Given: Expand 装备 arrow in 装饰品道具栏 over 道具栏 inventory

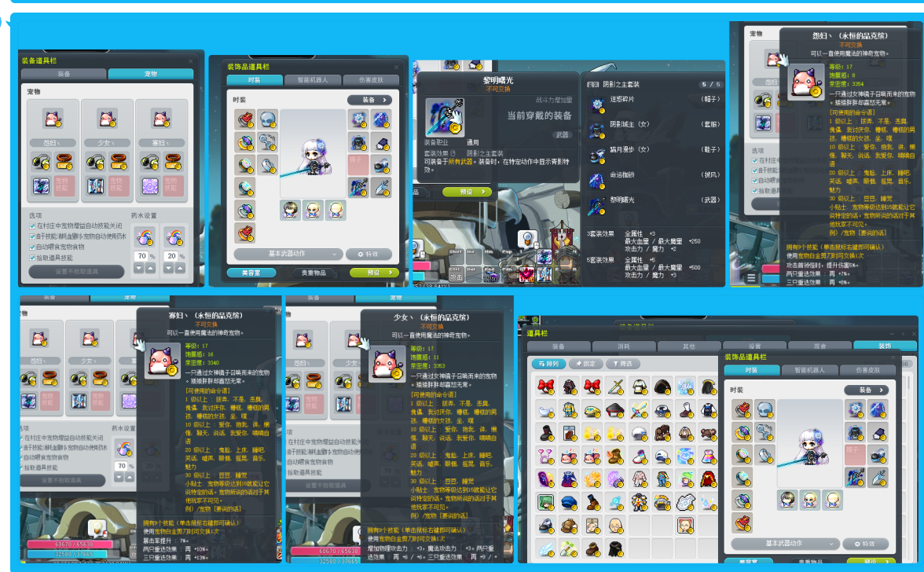Looking at the screenshot, I should (866, 390).
